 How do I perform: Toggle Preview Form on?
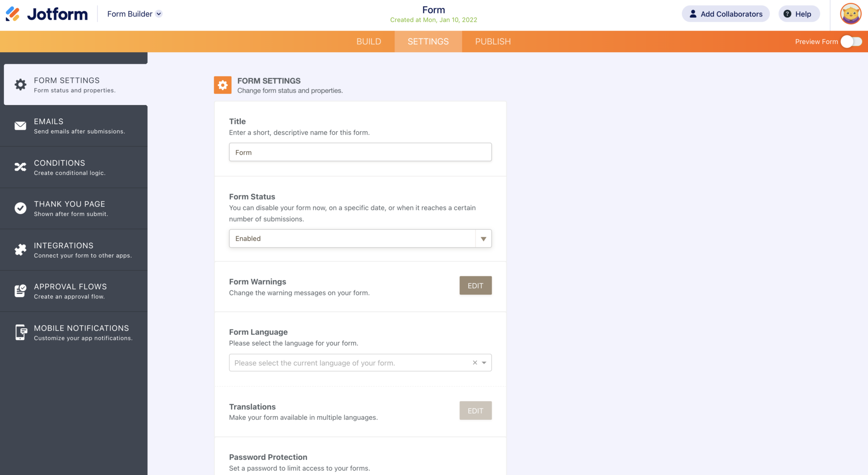(851, 42)
